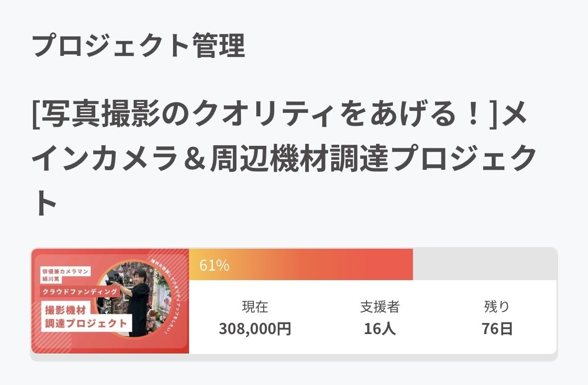
Task: Click the 16人 supporter count
Action: 380,329
